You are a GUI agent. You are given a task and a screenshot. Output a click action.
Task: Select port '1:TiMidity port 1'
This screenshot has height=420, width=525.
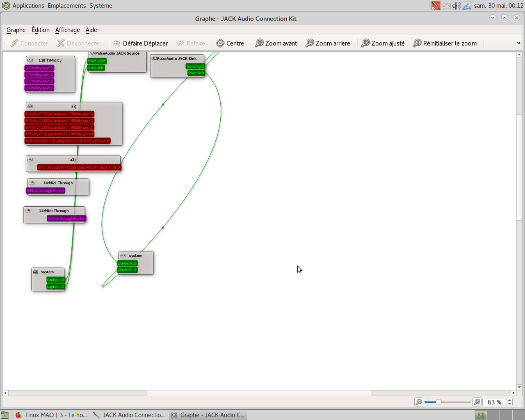[39, 81]
